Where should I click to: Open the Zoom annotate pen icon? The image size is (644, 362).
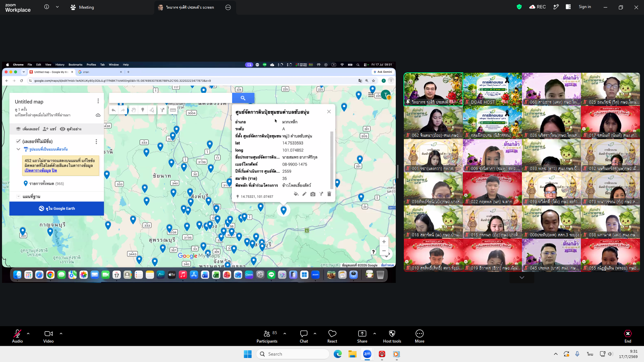tap(556, 7)
